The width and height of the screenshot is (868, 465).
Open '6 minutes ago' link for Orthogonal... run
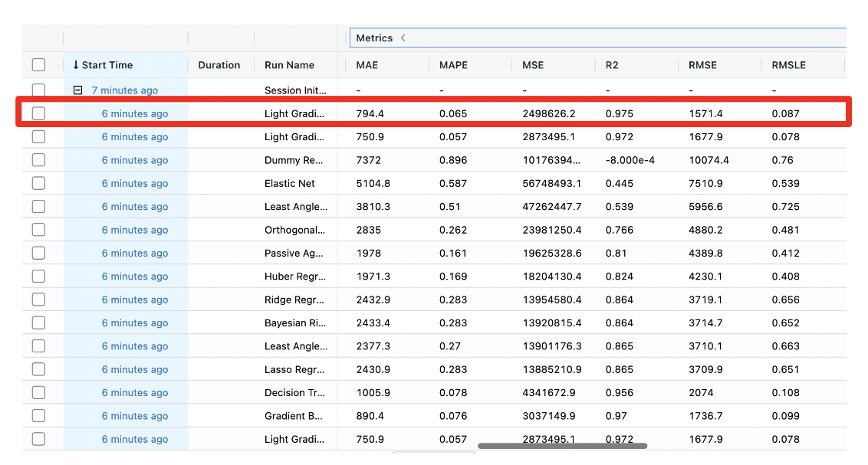(134, 230)
